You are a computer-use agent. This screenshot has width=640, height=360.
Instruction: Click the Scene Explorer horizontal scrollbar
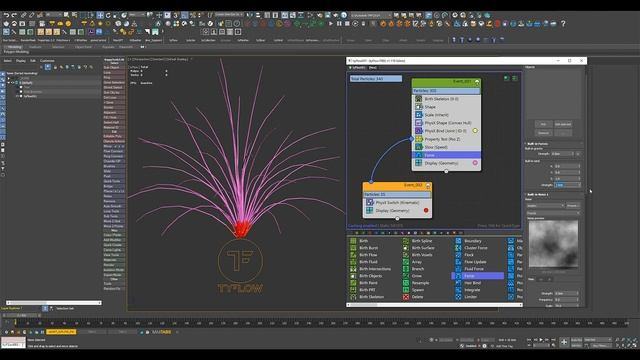[x=53, y=303]
